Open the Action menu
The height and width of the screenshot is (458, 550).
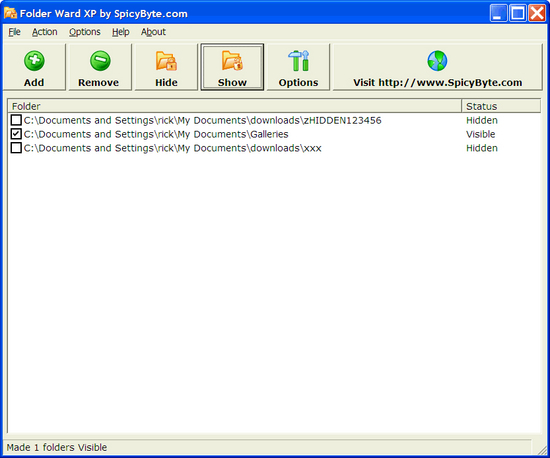click(45, 32)
